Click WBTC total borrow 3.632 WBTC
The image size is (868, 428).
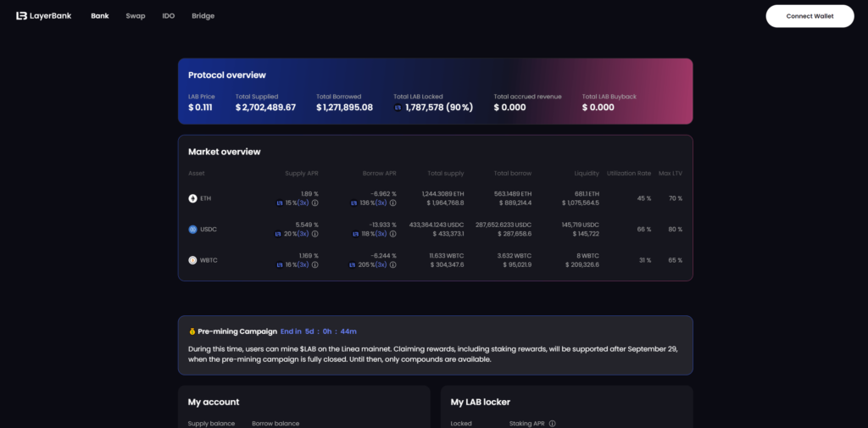(514, 256)
